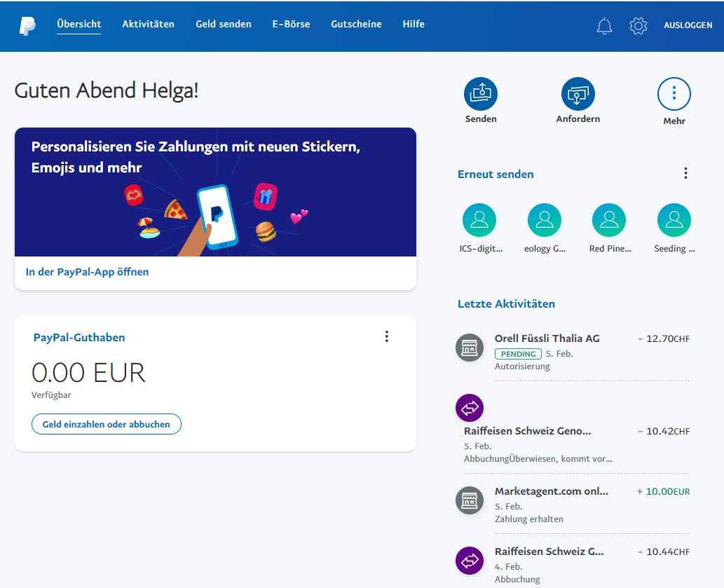Viewport: 724px width, 588px height.
Task: Click Geld einzahlen oder abbuchen button
Action: tap(107, 424)
